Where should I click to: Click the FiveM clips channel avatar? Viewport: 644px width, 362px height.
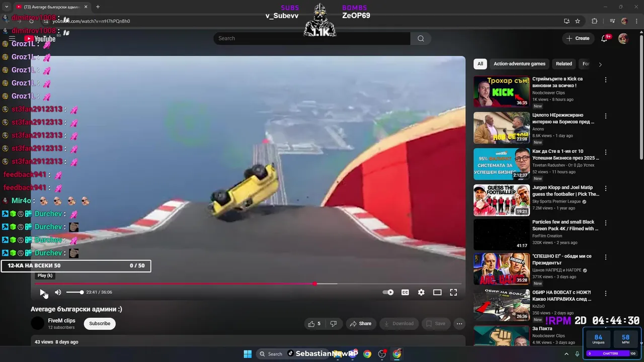[37, 323]
